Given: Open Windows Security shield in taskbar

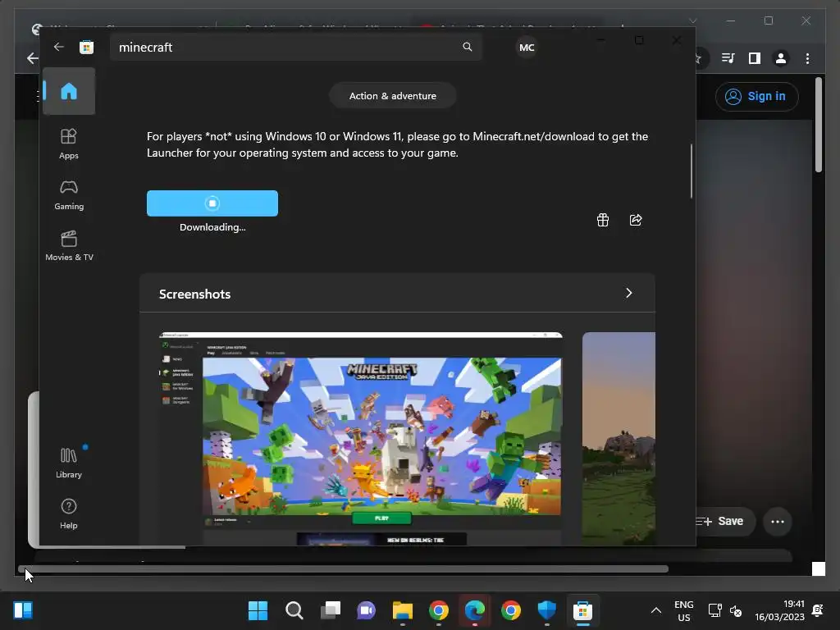Looking at the screenshot, I should [547, 610].
